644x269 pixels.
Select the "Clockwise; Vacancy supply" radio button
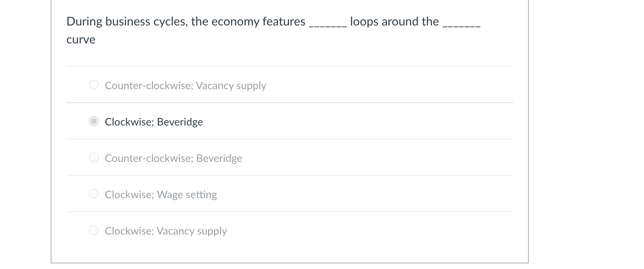point(94,230)
